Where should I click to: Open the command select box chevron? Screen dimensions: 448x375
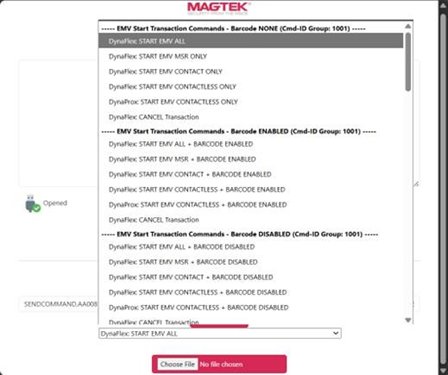coord(336,333)
